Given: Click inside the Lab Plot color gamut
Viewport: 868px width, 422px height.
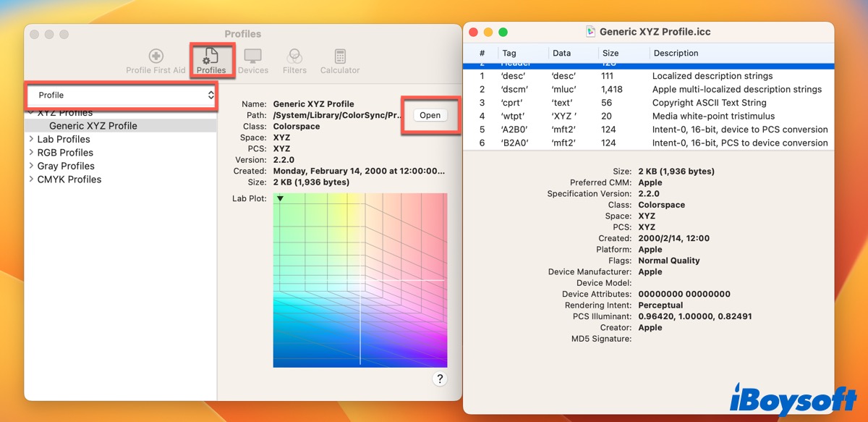Looking at the screenshot, I should 360,280.
